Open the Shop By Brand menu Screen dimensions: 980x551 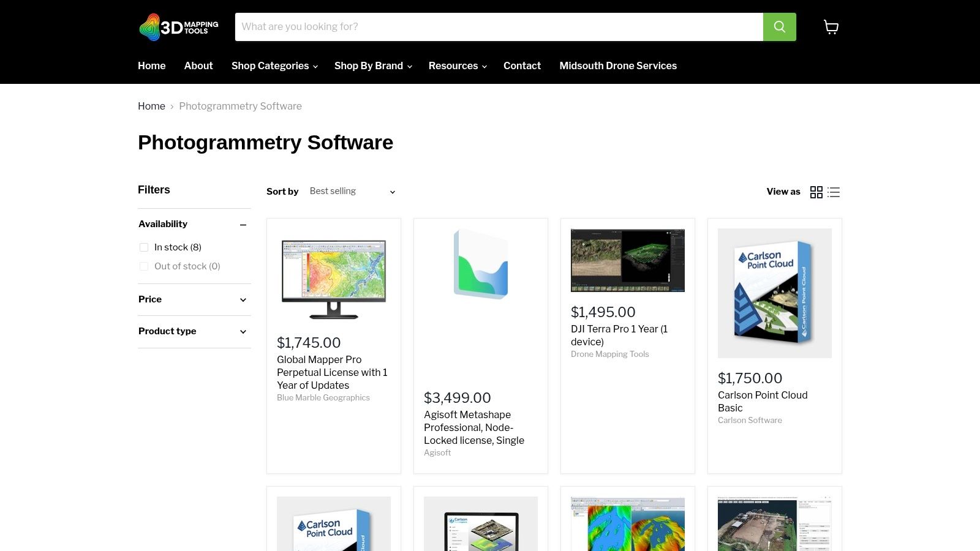(x=373, y=66)
